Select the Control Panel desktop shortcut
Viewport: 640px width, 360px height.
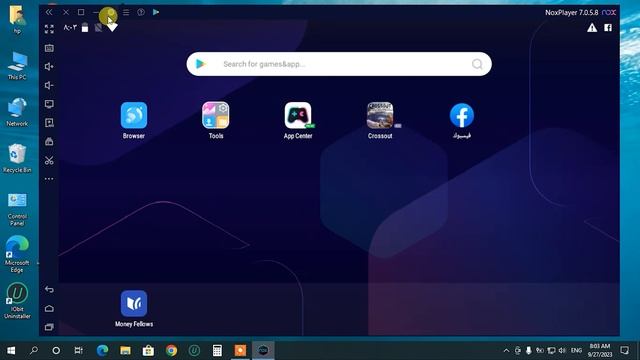(x=17, y=209)
